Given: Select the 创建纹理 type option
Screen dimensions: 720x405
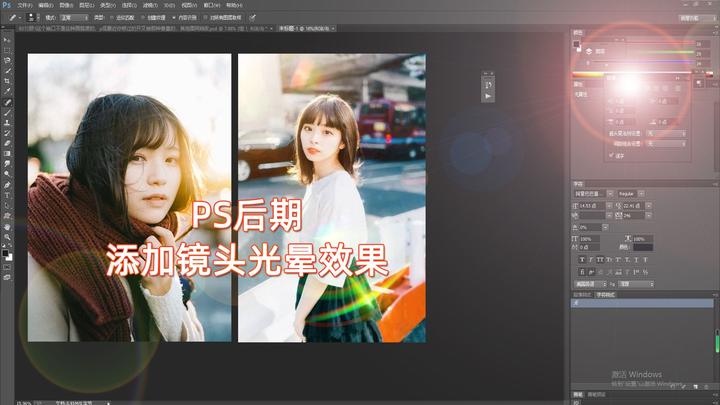Looking at the screenshot, I should (153, 17).
